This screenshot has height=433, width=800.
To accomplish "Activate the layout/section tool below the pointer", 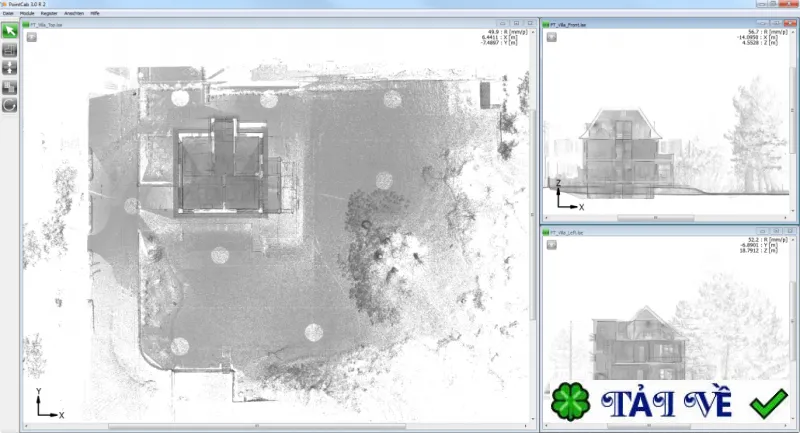I will click(x=10, y=49).
